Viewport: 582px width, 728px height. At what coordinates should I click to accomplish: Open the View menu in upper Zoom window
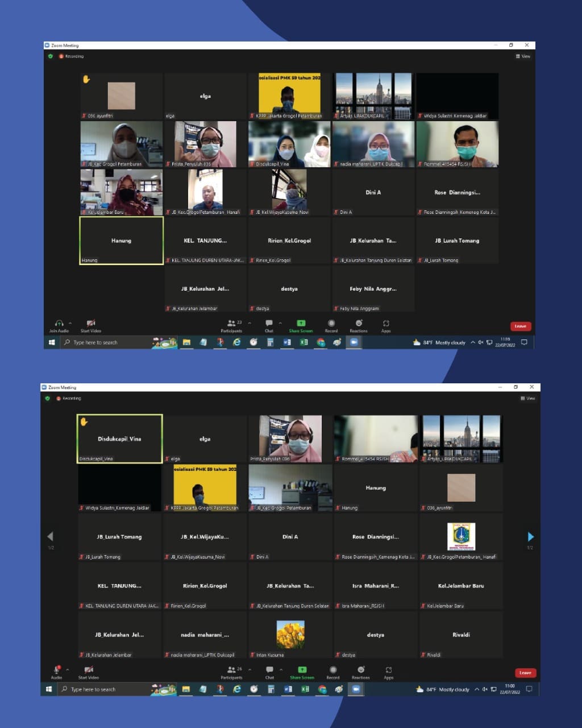(523, 56)
